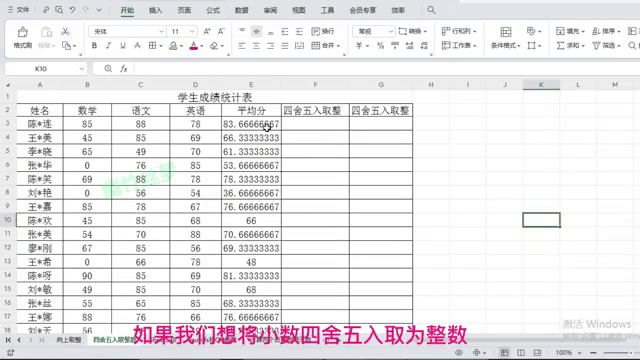
Task: Select the 向上取整 sheet tab
Action: pyautogui.click(x=69, y=340)
